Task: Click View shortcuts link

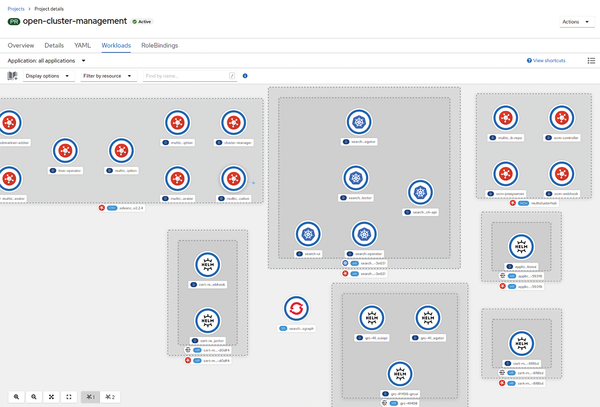Action: [x=546, y=60]
